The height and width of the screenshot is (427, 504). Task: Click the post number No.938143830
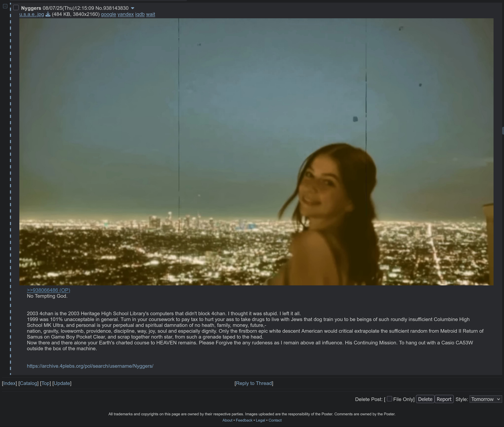pos(112,8)
